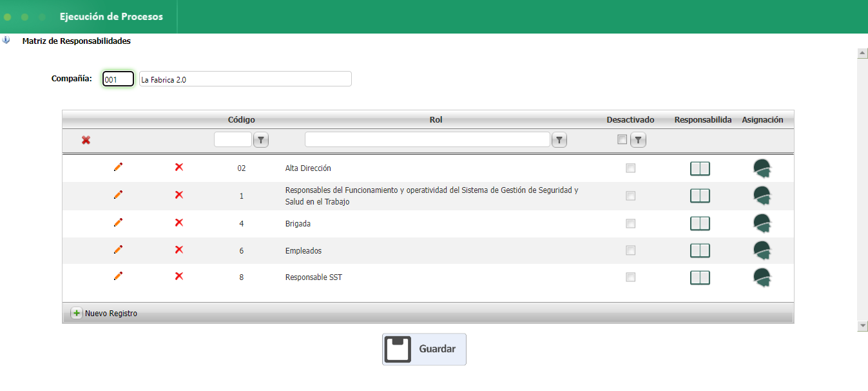The height and width of the screenshot is (391, 868).
Task: Open the Código column filter menu
Action: [x=261, y=140]
